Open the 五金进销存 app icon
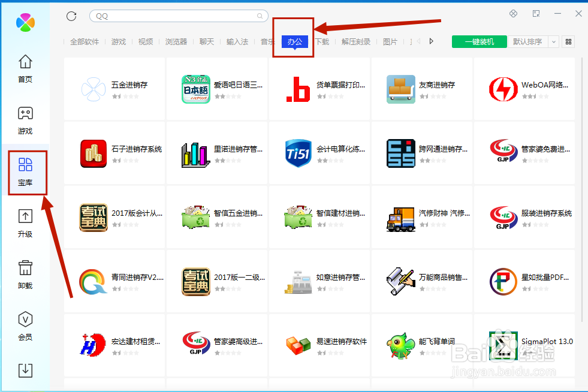The image size is (588, 392). click(94, 89)
